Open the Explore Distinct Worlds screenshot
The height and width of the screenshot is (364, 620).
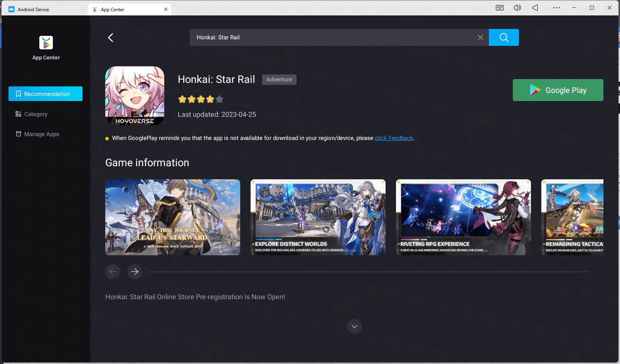pos(318,217)
